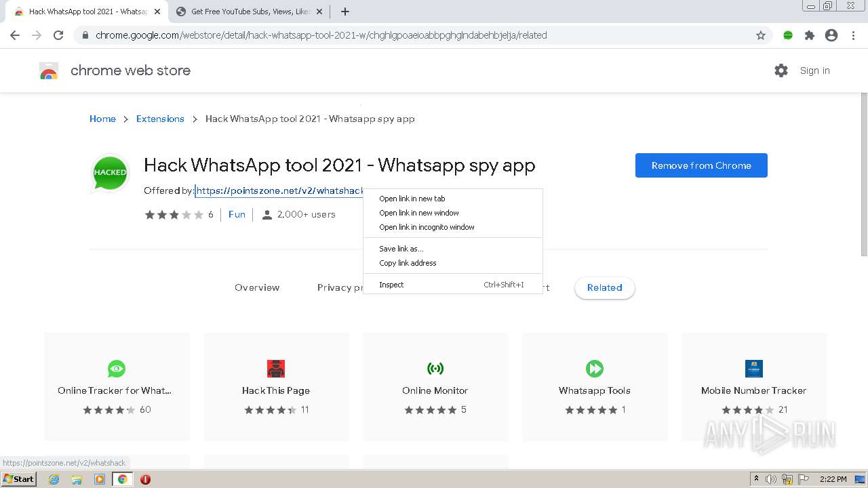Go back using the browser back arrow
The image size is (868, 488).
click(x=15, y=35)
